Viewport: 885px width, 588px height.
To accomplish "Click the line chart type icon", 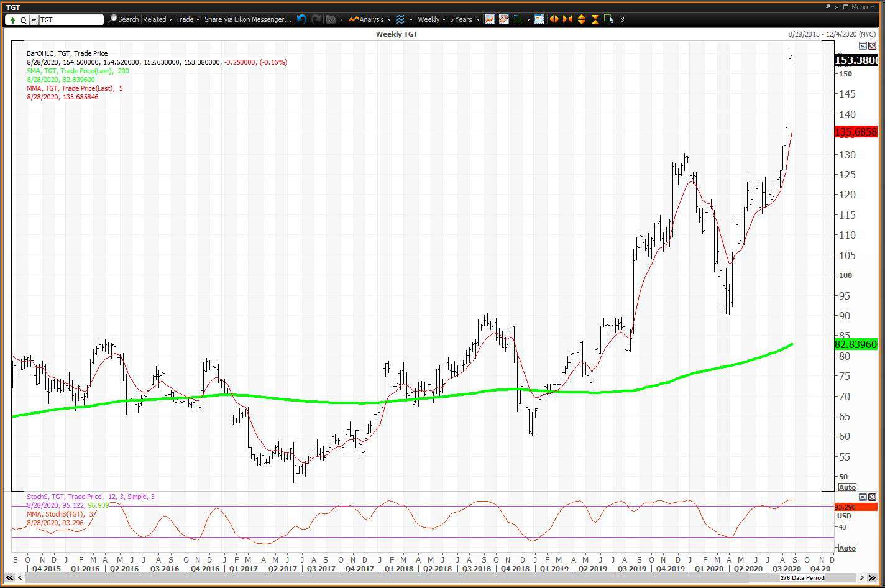I will pyautogui.click(x=490, y=19).
